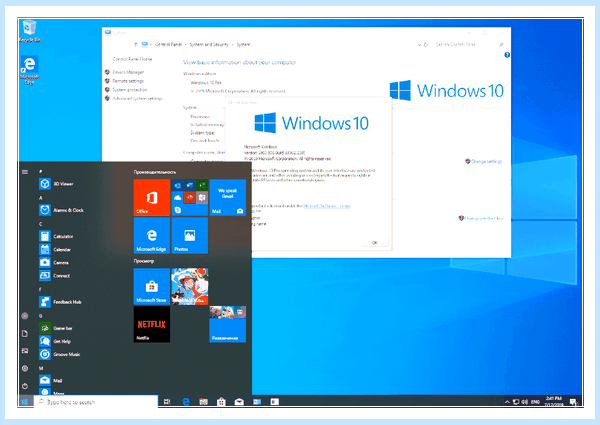
Task: Open Advanced system settings link
Action: 137,98
